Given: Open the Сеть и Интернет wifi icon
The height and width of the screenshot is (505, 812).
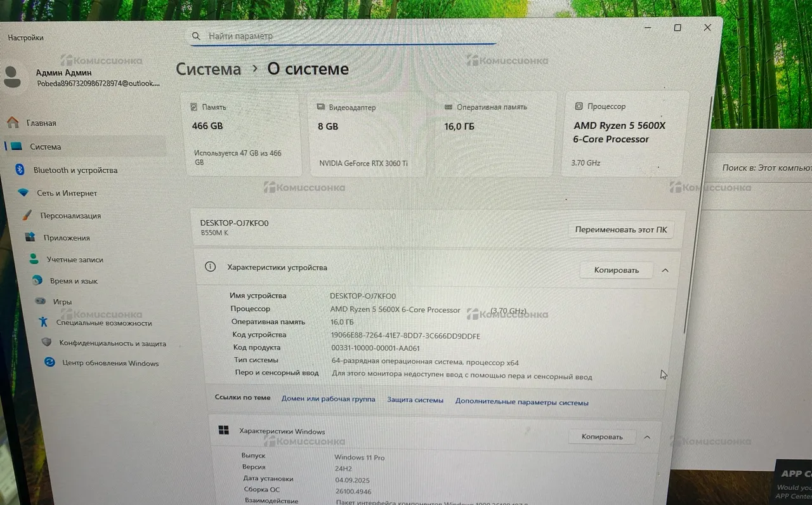Looking at the screenshot, I should [x=23, y=192].
